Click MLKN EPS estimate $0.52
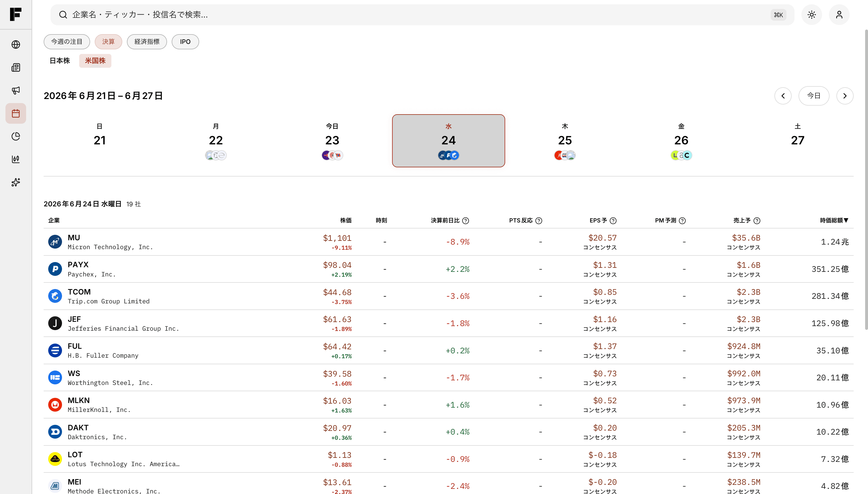The width and height of the screenshot is (868, 494). [x=604, y=401]
